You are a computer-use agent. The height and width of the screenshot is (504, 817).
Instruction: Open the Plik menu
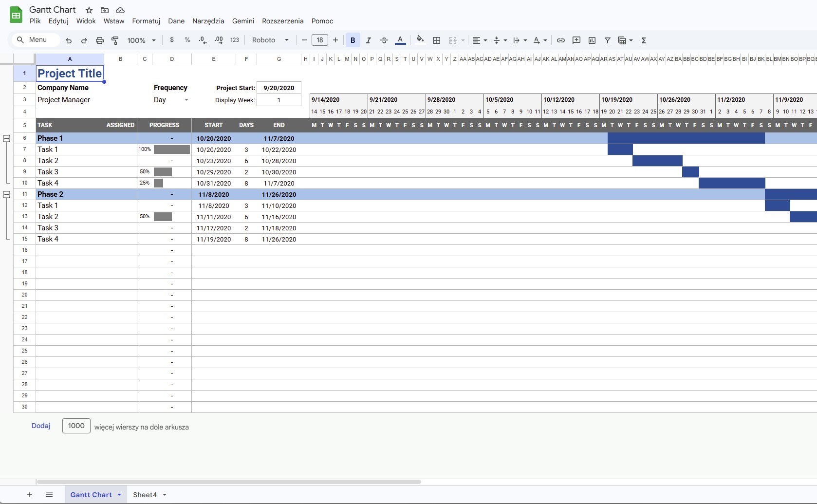pos(35,21)
